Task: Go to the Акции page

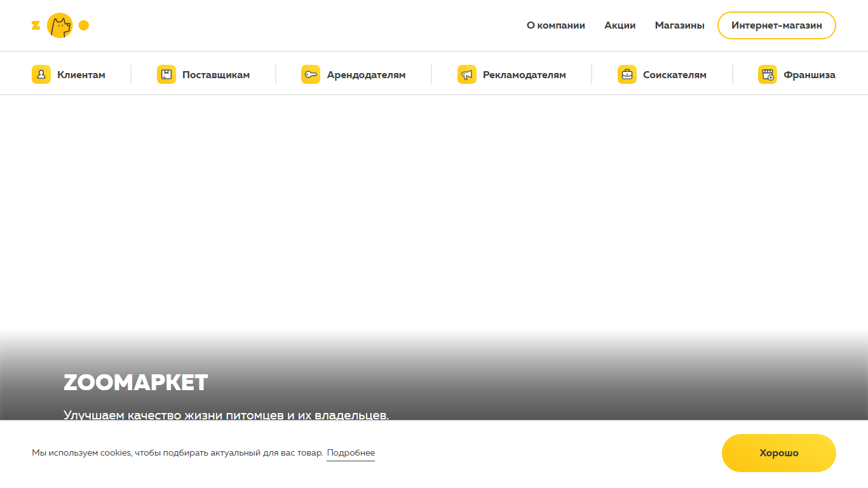Action: tap(620, 25)
